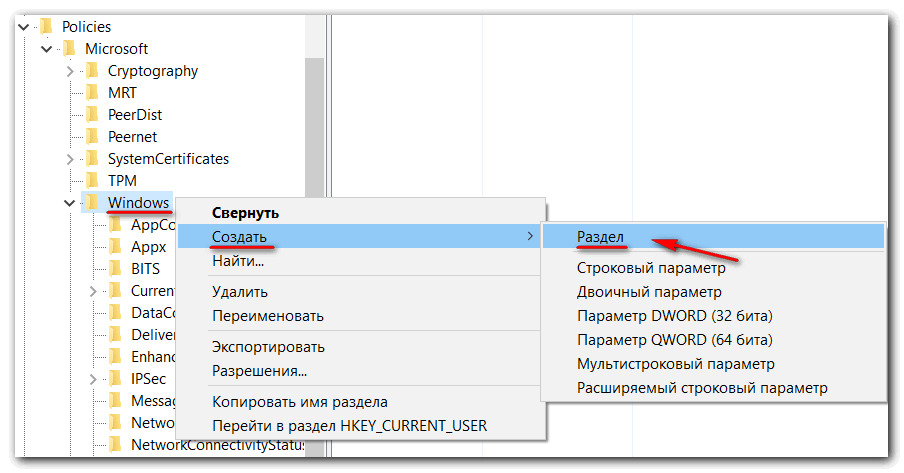The height and width of the screenshot is (473, 904).
Task: Collapse the Microsoft tree node
Action: pos(46,49)
